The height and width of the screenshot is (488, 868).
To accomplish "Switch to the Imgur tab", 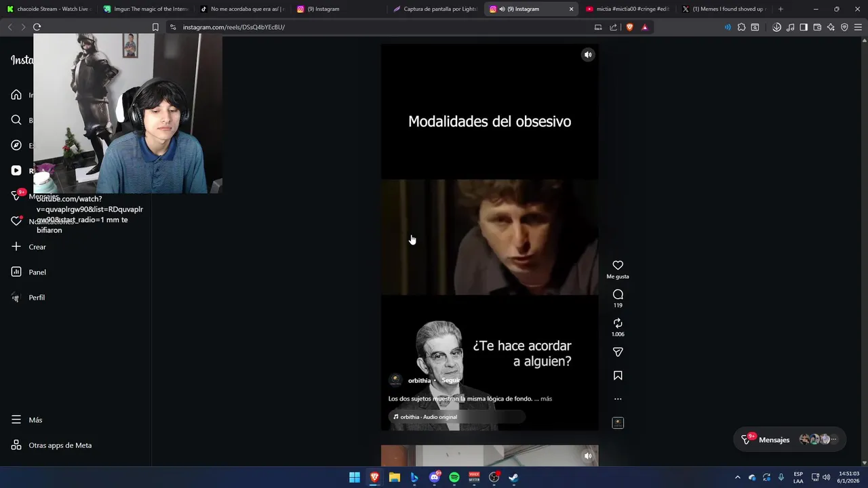I will (146, 9).
